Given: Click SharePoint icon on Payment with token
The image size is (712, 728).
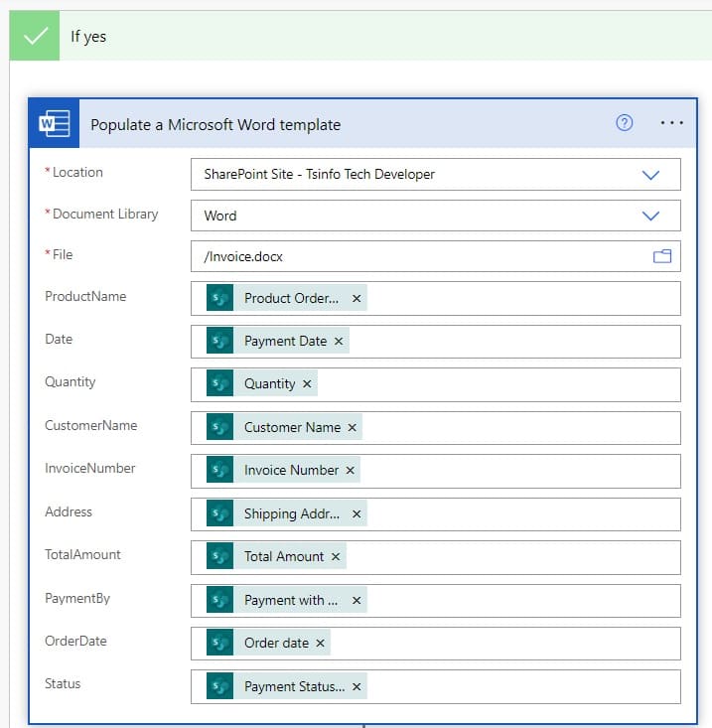Looking at the screenshot, I should pos(220,600).
